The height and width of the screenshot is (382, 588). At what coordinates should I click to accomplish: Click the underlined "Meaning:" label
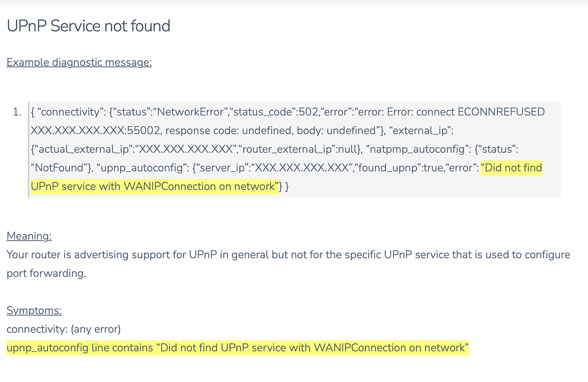(x=29, y=236)
